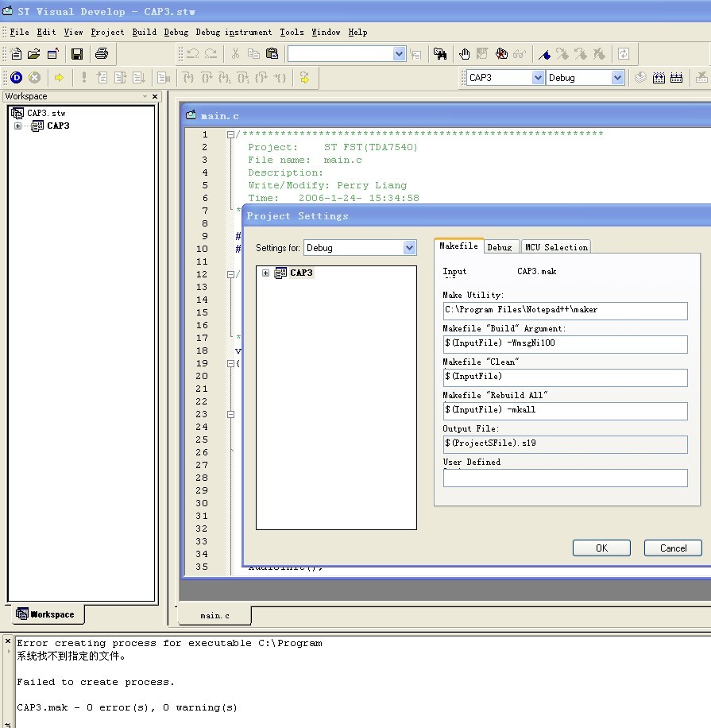Click Cancel in Project Settings dialog

tap(673, 548)
